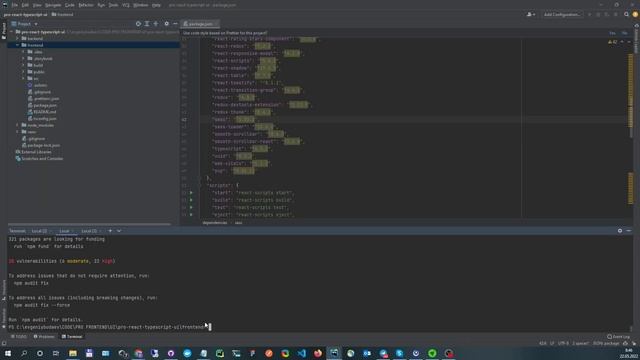The width and height of the screenshot is (640, 360).
Task: Click the Project vertical side tab
Action: [4, 31]
